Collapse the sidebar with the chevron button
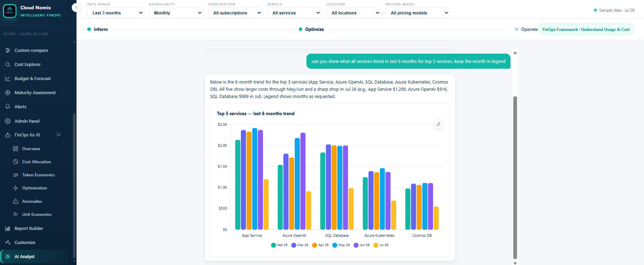This screenshot has height=265, width=644. 76,8
